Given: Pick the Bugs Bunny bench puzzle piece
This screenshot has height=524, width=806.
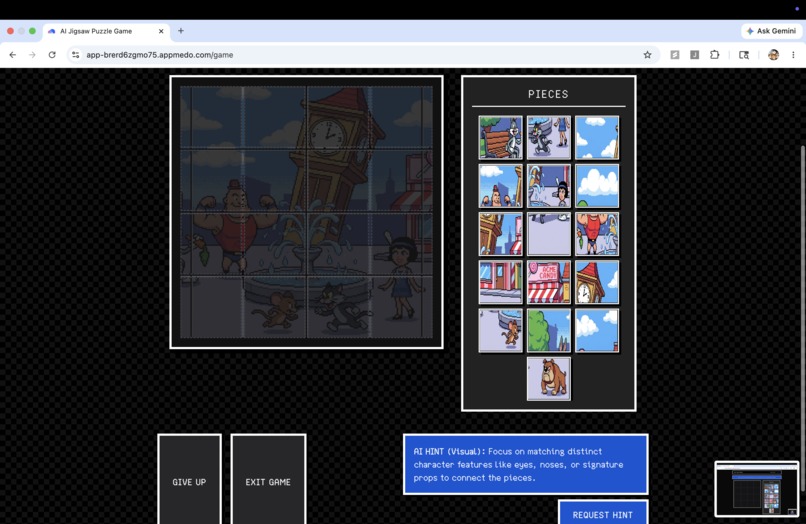Looking at the screenshot, I should (500, 137).
